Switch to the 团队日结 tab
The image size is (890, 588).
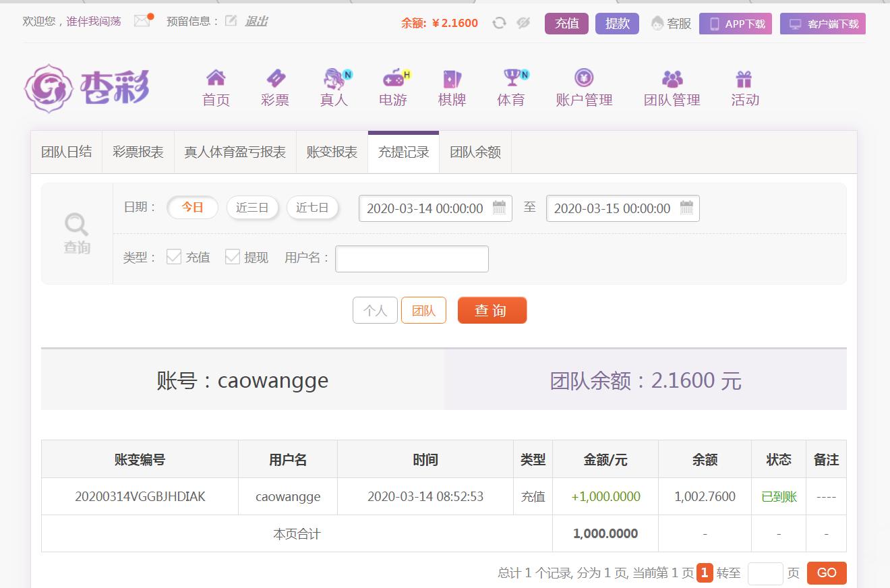66,152
